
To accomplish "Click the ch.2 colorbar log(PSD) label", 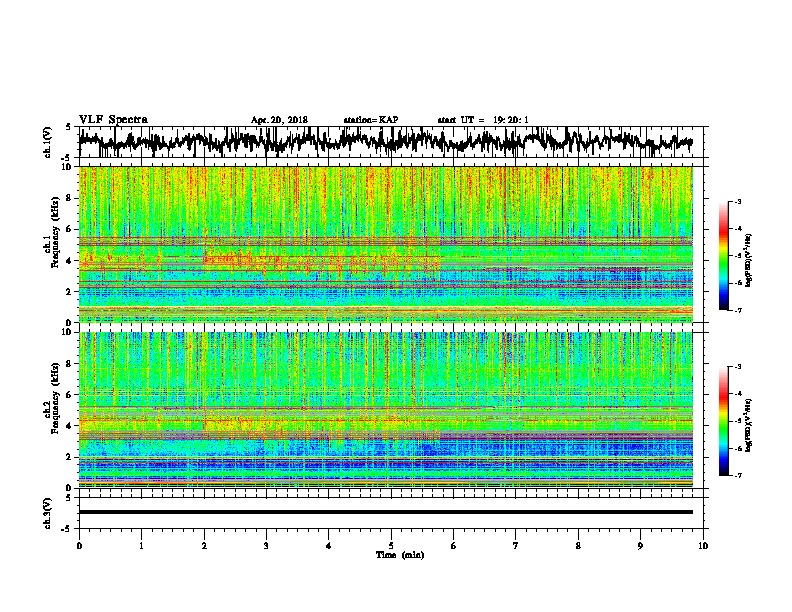I will coord(749,425).
